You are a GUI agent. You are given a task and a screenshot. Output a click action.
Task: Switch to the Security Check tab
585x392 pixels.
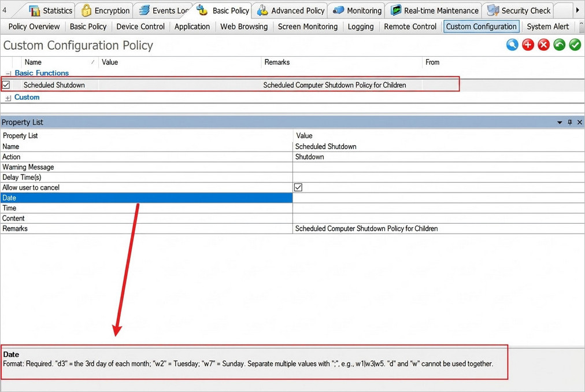pyautogui.click(x=519, y=10)
